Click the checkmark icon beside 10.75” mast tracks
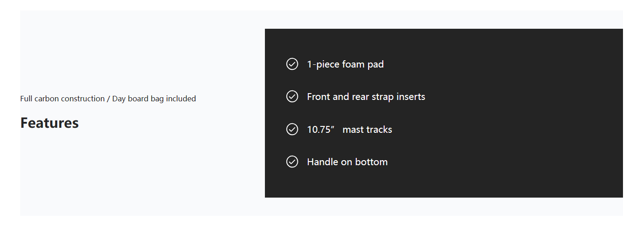The width and height of the screenshot is (644, 230). (292, 130)
